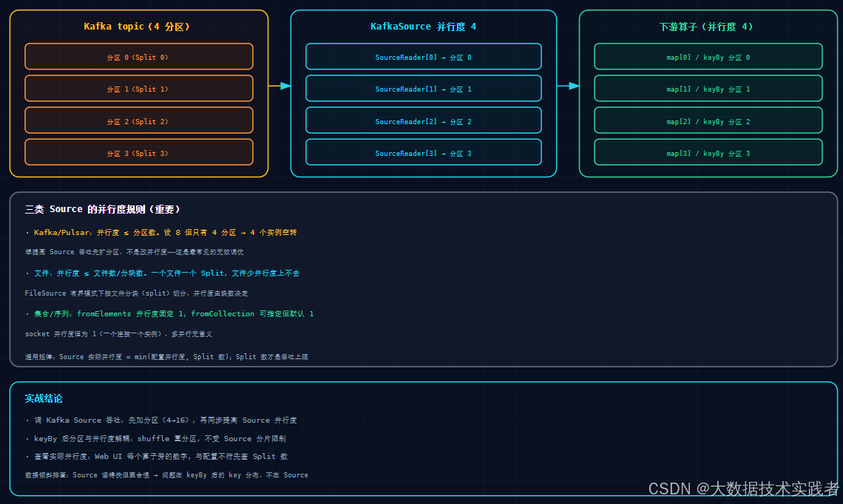Select the 'SourceReader[1] → 分区 1' box
Image resolution: width=843 pixels, height=504 pixels.
424,88
